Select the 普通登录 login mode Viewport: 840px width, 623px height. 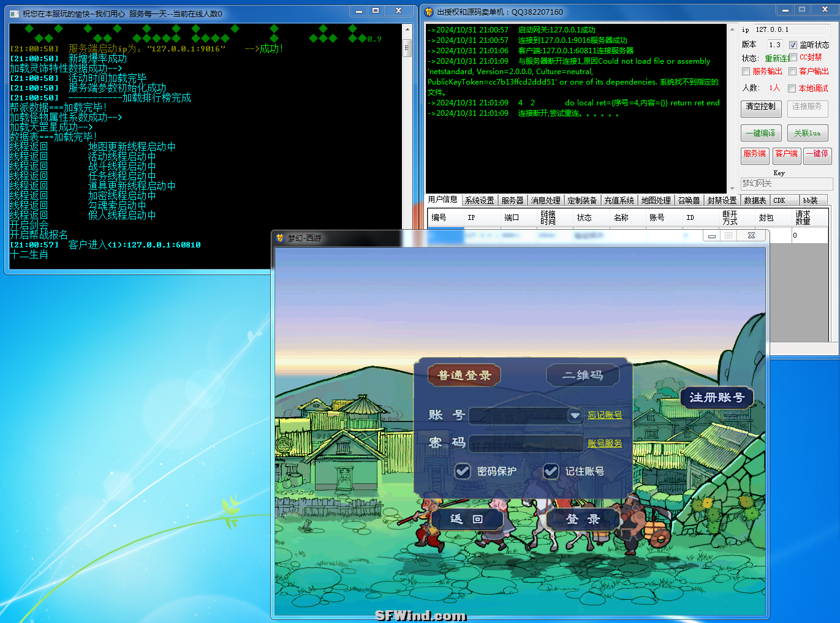click(464, 376)
